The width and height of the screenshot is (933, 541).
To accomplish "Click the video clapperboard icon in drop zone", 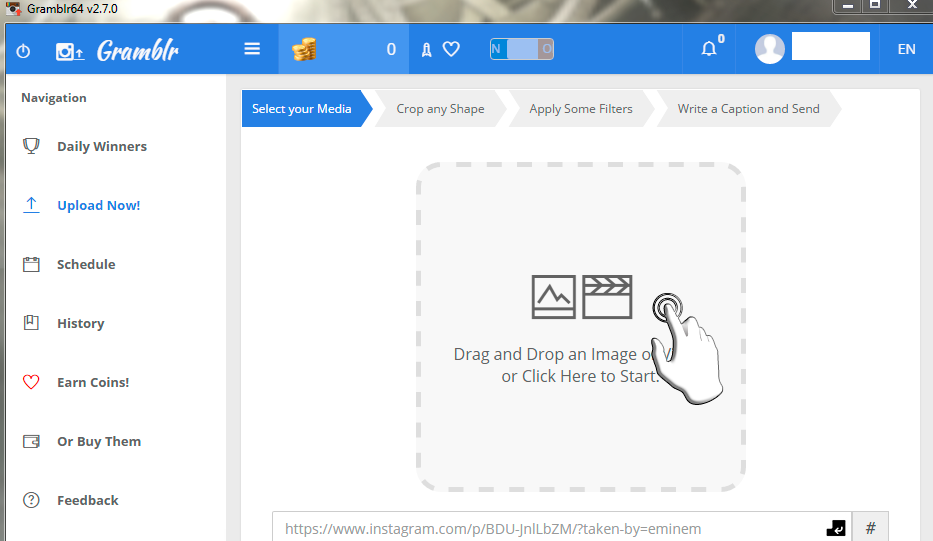I will click(x=607, y=296).
